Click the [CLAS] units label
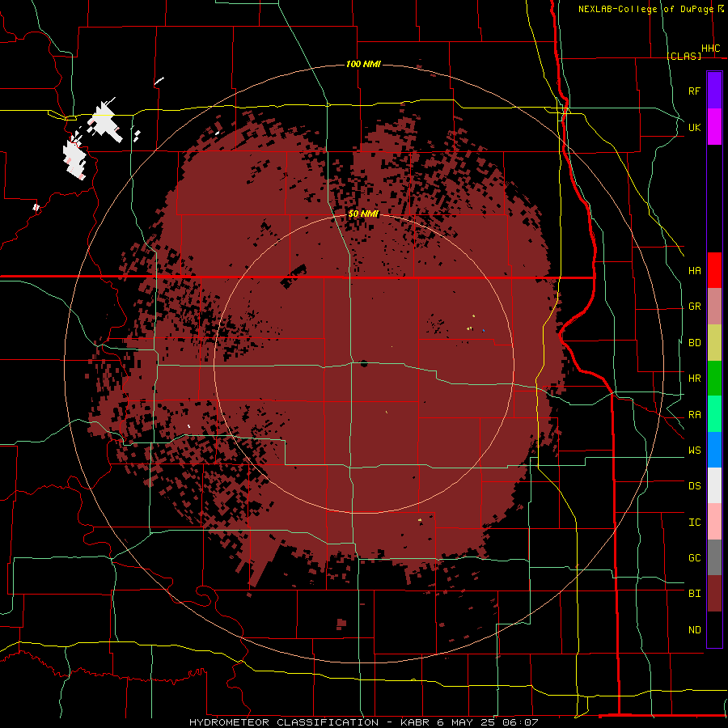728x728 pixels. (684, 56)
